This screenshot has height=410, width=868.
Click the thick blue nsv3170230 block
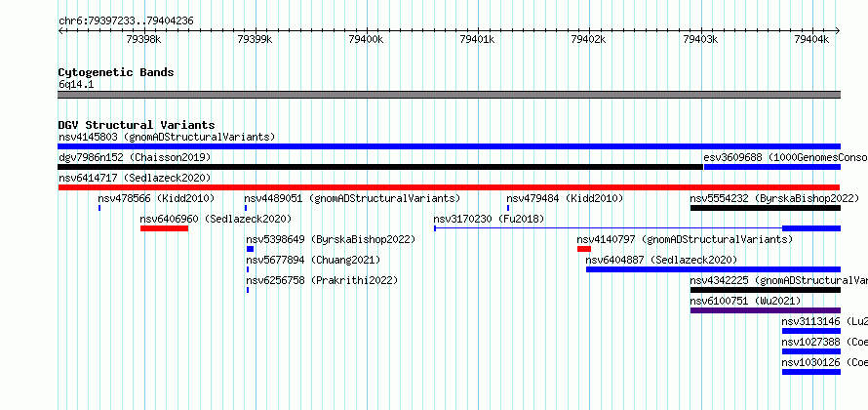[811, 228]
